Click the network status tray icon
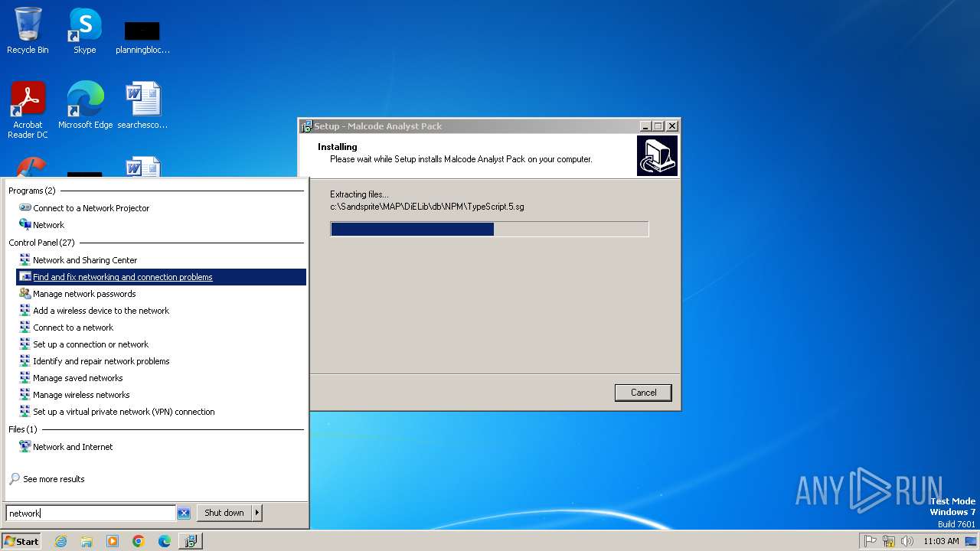 click(889, 541)
